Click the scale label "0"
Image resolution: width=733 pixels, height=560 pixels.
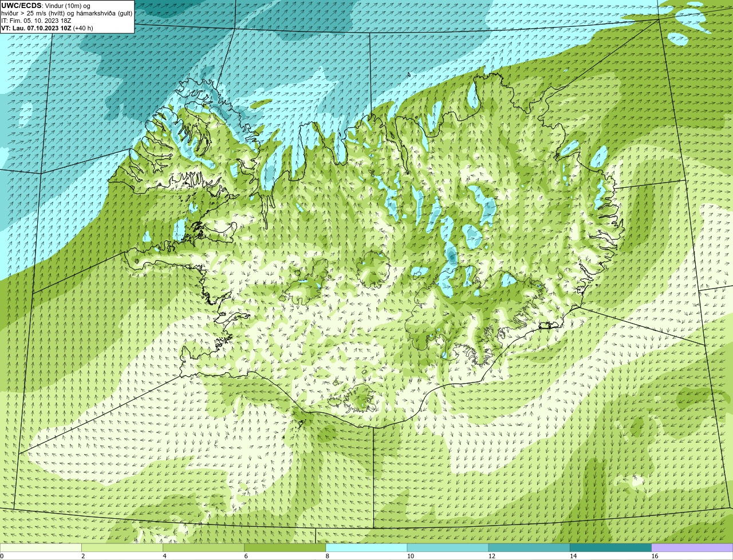(x=2, y=556)
